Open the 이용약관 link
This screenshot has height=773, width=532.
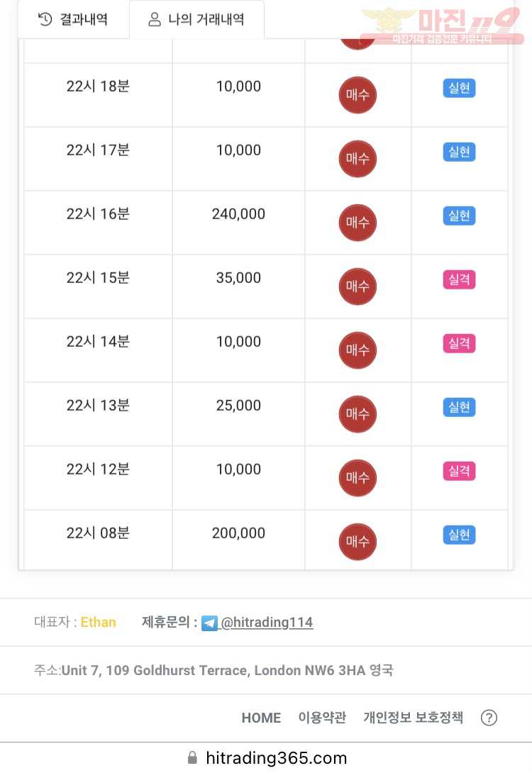(x=322, y=717)
